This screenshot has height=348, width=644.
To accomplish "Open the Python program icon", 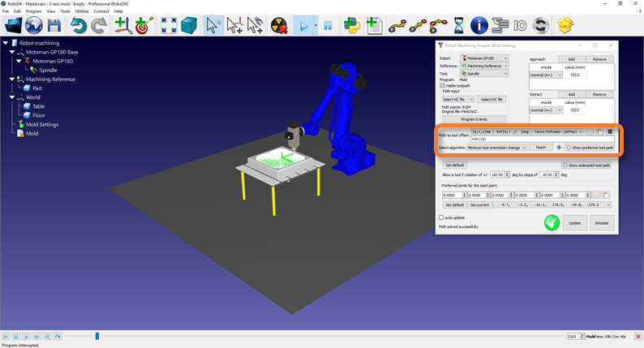I will point(352,26).
